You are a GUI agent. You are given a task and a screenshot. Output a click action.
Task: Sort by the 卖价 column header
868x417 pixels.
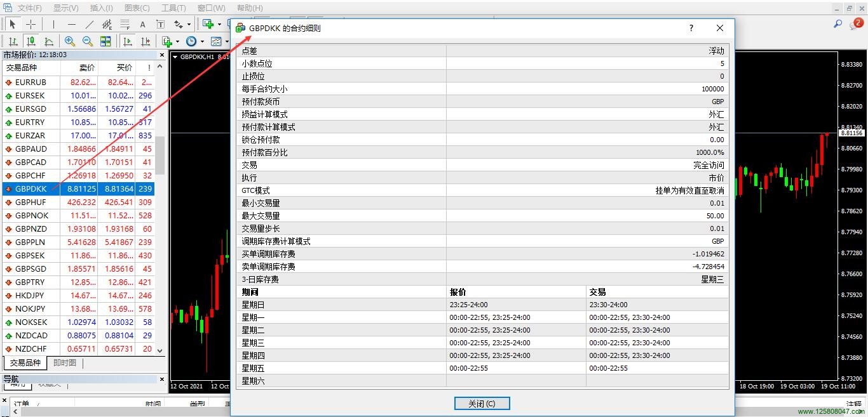79,67
